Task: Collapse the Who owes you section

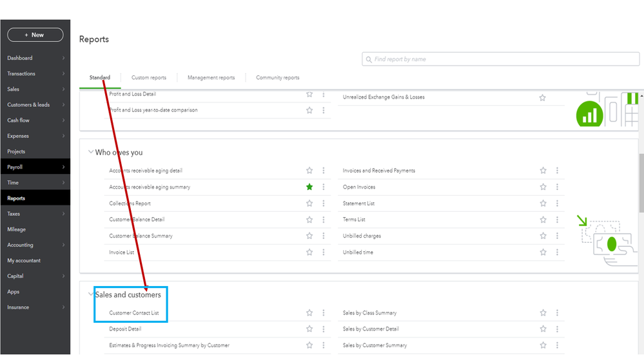Action: (x=90, y=153)
